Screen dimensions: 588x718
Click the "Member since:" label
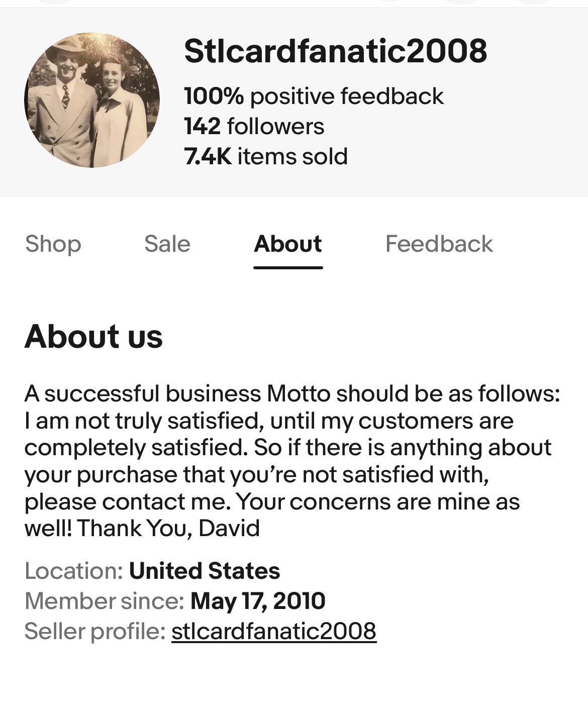[x=104, y=601]
